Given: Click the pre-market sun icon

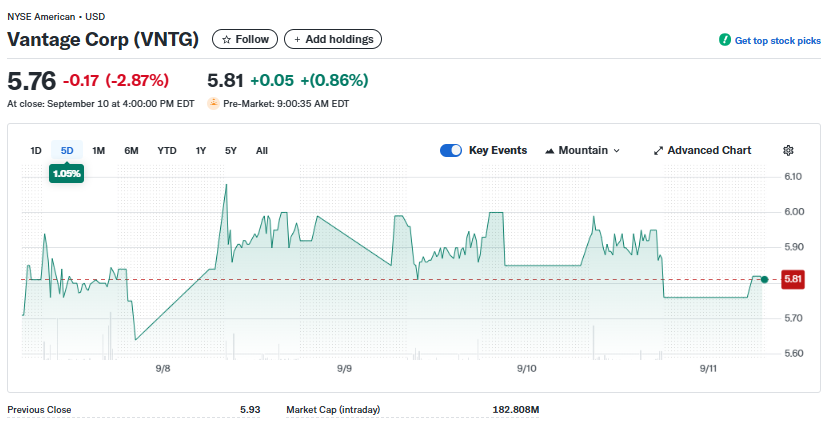Looking at the screenshot, I should coord(213,103).
